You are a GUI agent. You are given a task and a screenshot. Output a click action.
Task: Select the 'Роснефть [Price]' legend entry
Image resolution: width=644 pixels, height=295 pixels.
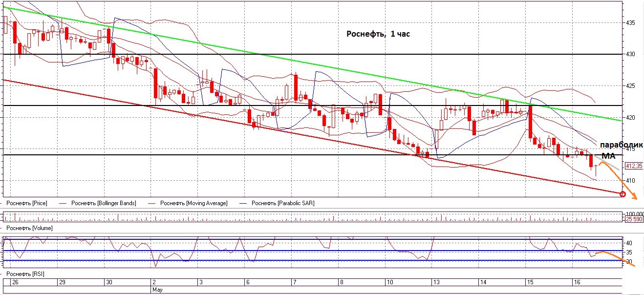27,203
